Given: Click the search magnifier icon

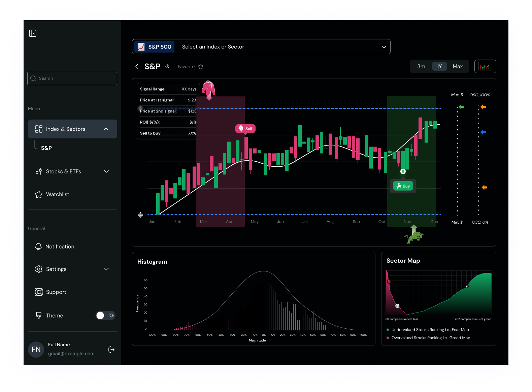Looking at the screenshot, I should pos(33,78).
